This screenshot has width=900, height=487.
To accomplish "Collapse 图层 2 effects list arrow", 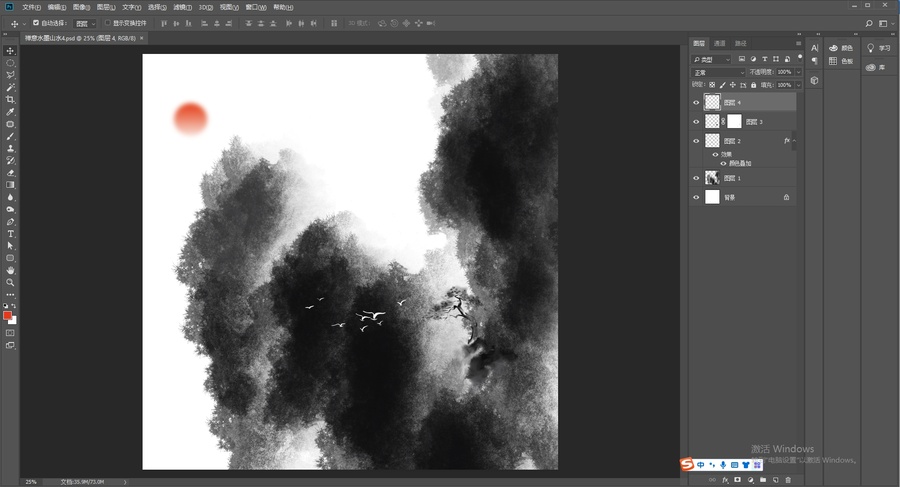I will [794, 141].
